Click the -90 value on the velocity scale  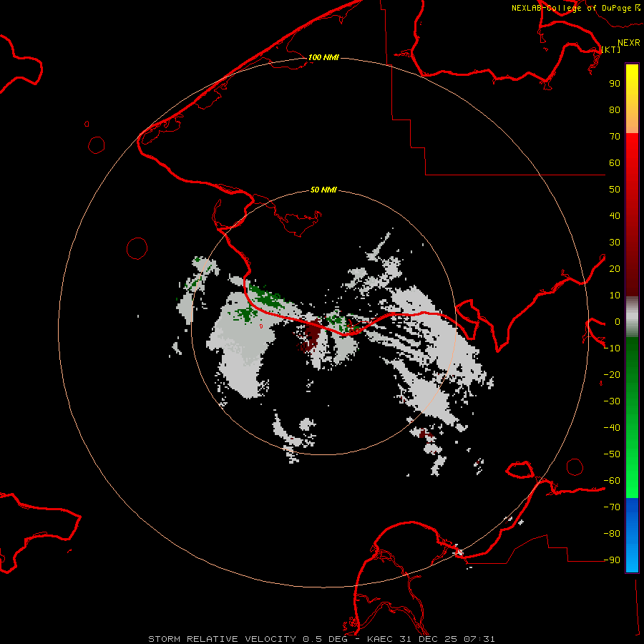tap(612, 560)
